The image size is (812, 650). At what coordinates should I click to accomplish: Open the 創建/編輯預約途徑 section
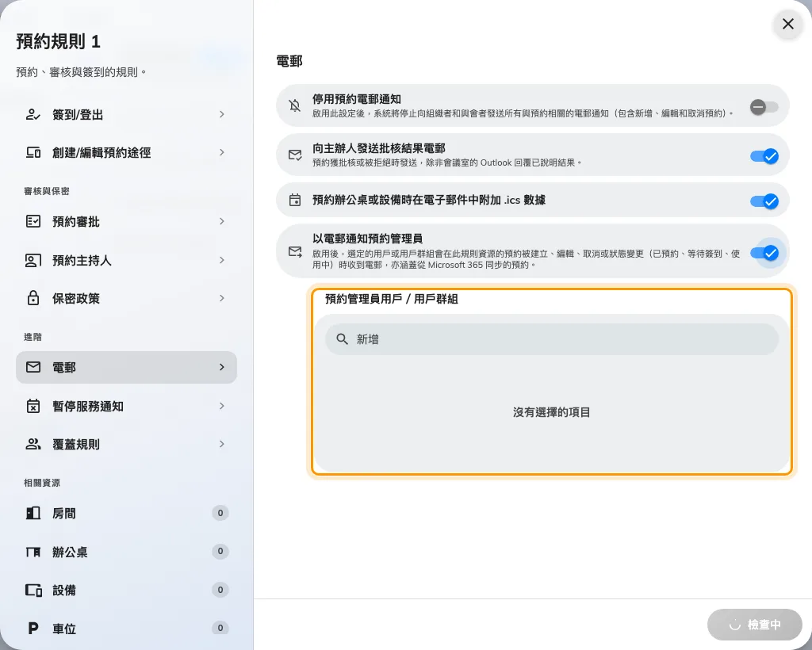coord(126,153)
